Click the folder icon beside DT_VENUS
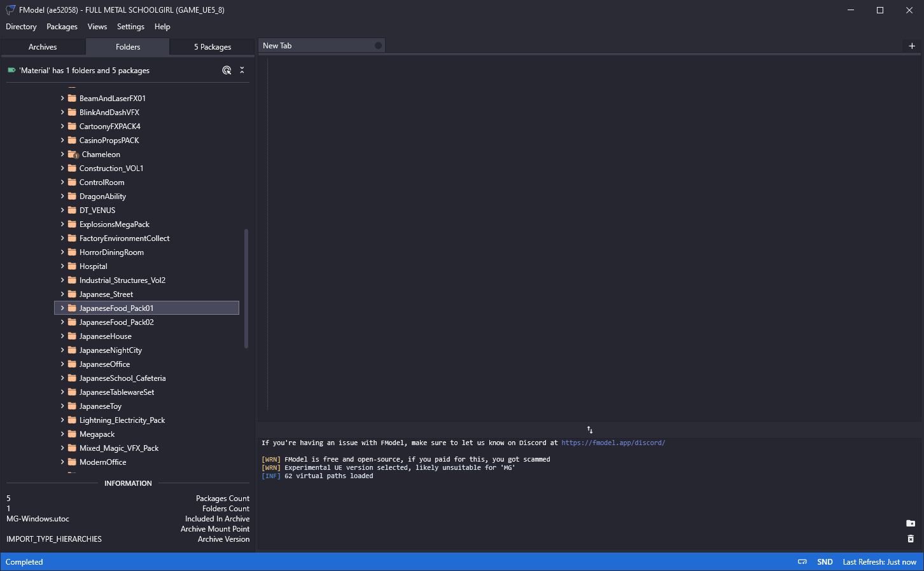 coord(73,210)
